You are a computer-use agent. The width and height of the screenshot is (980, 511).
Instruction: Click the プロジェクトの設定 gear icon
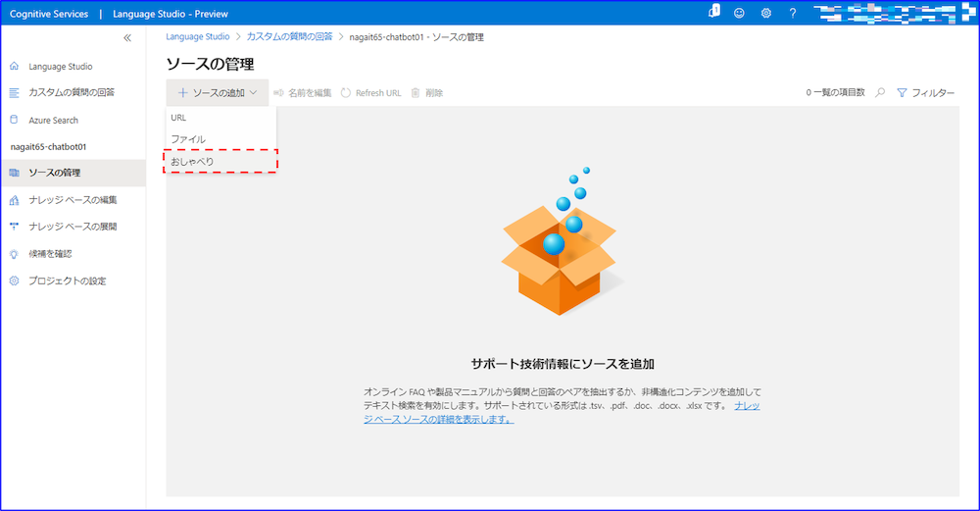[x=15, y=281]
